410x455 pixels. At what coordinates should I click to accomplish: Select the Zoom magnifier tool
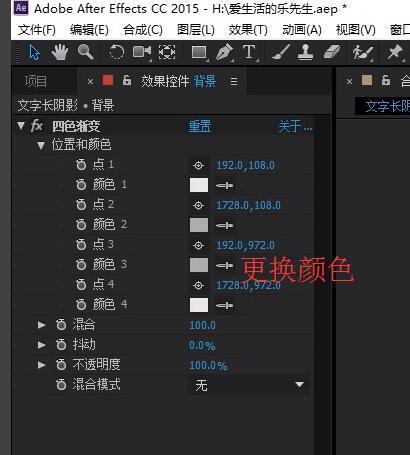coord(85,52)
